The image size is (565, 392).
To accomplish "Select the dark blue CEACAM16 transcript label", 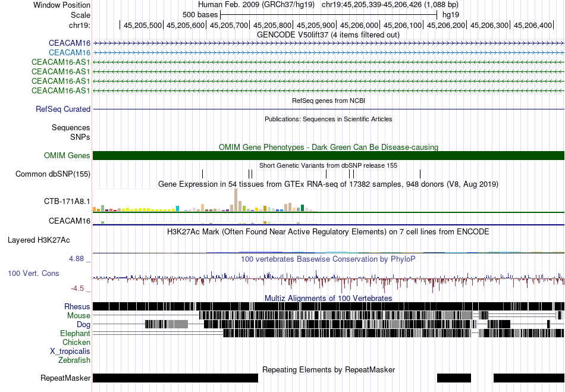I will click(70, 43).
